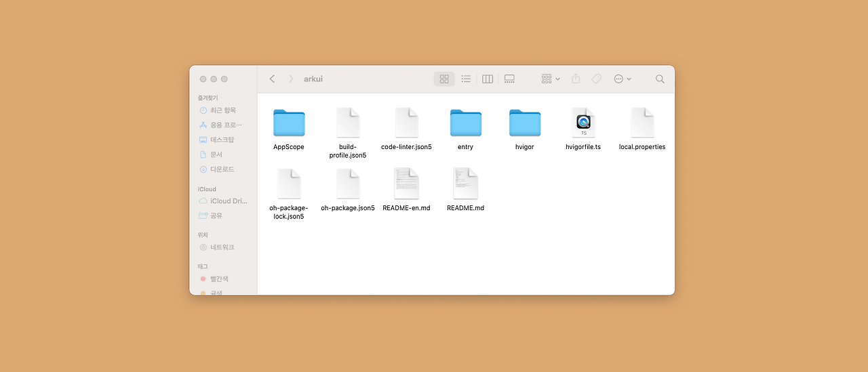Open the more actions ellipsis menu
This screenshot has width=868, height=372.
click(623, 79)
